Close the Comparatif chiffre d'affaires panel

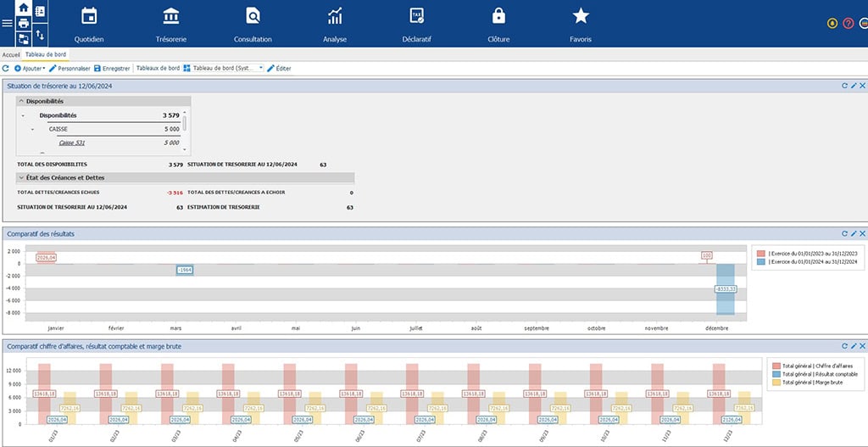(x=862, y=346)
